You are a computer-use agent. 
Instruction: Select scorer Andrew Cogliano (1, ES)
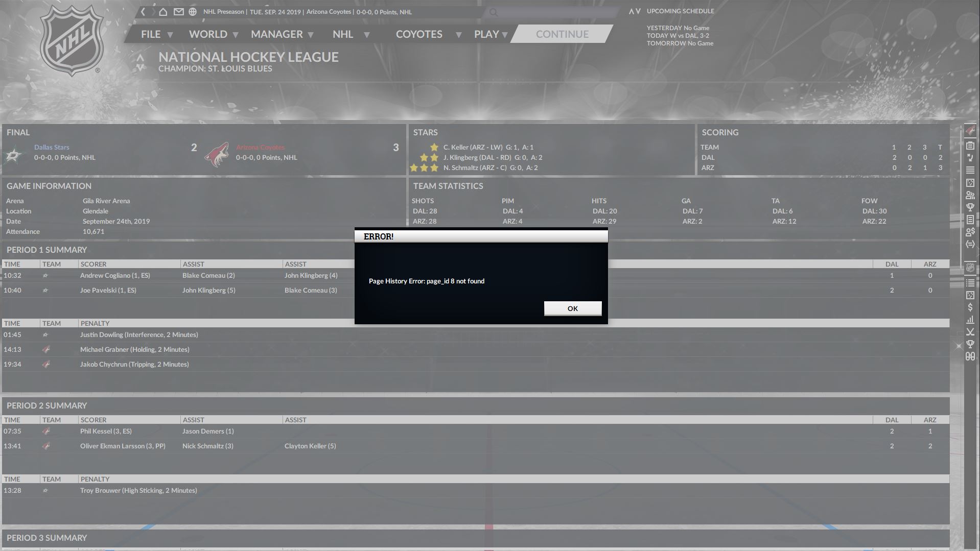click(115, 275)
